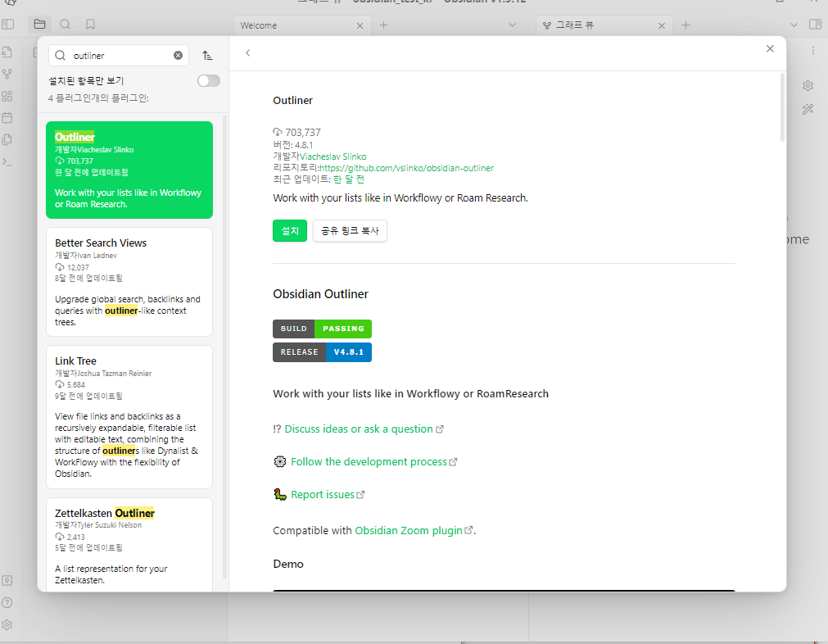Toggle the left sidebar

point(8,25)
